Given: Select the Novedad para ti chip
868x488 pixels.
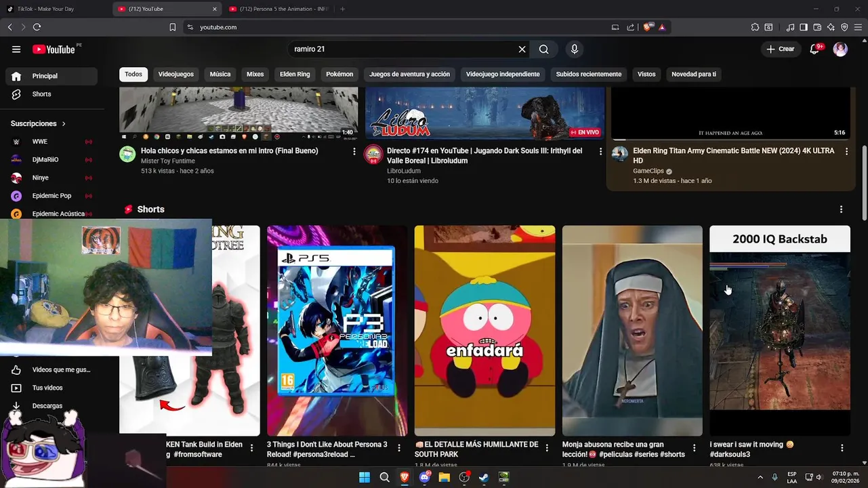Looking at the screenshot, I should pyautogui.click(x=694, y=75).
